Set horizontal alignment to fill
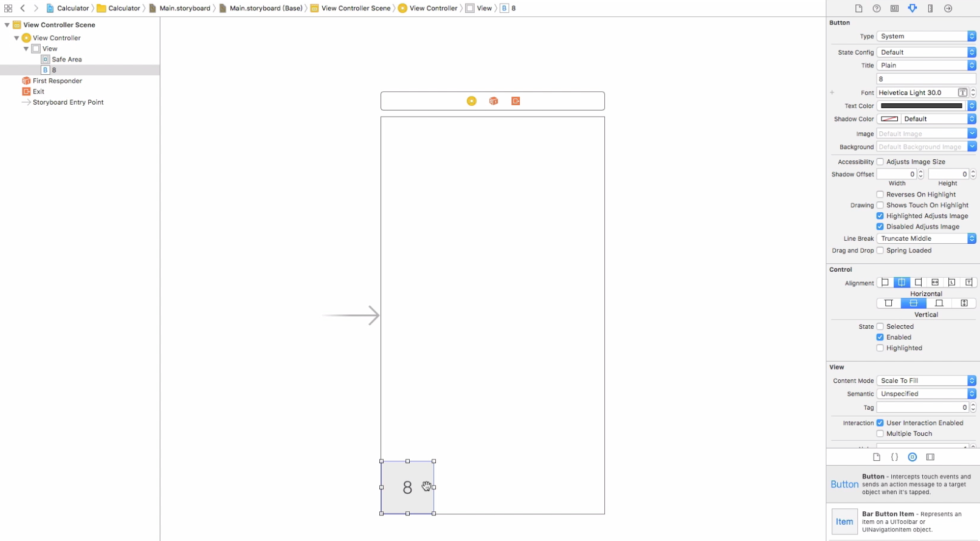Image resolution: width=980 pixels, height=541 pixels. pyautogui.click(x=935, y=283)
